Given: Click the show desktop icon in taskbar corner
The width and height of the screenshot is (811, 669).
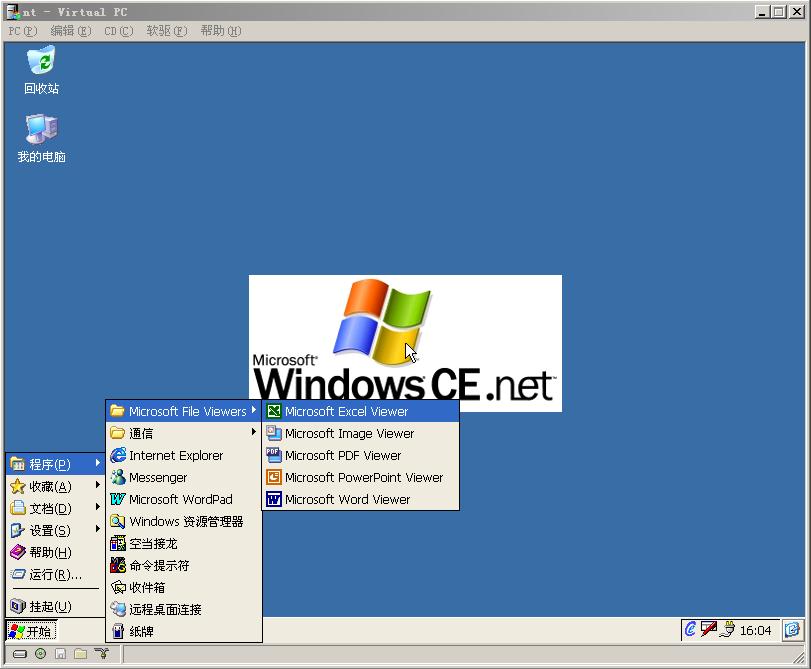Looking at the screenshot, I should tap(792, 630).
